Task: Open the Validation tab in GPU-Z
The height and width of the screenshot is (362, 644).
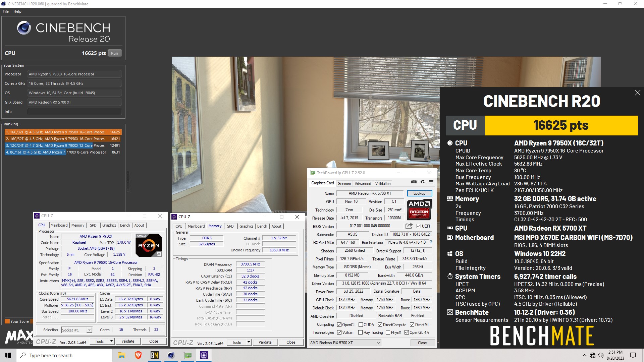Action: tap(383, 184)
